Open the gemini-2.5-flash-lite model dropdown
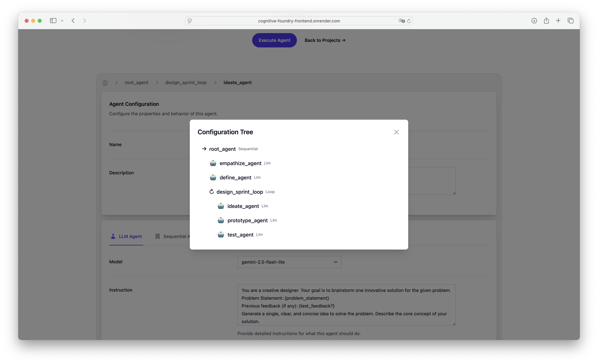 coord(289,262)
